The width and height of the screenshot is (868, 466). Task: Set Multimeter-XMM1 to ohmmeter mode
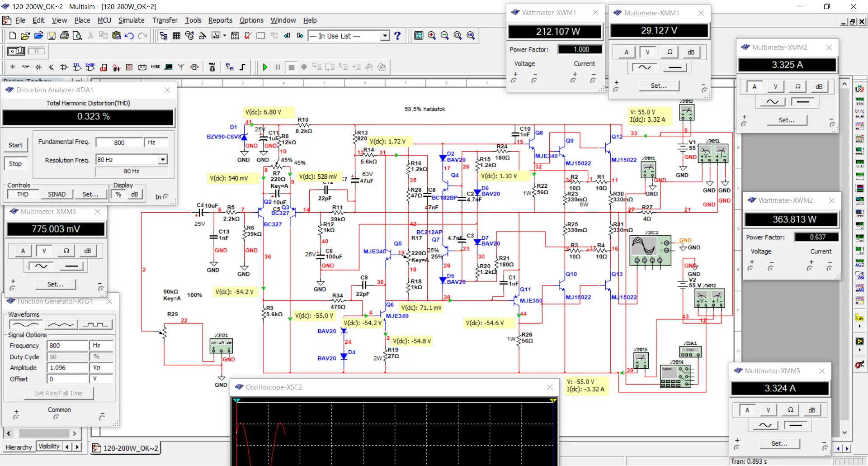coord(670,52)
